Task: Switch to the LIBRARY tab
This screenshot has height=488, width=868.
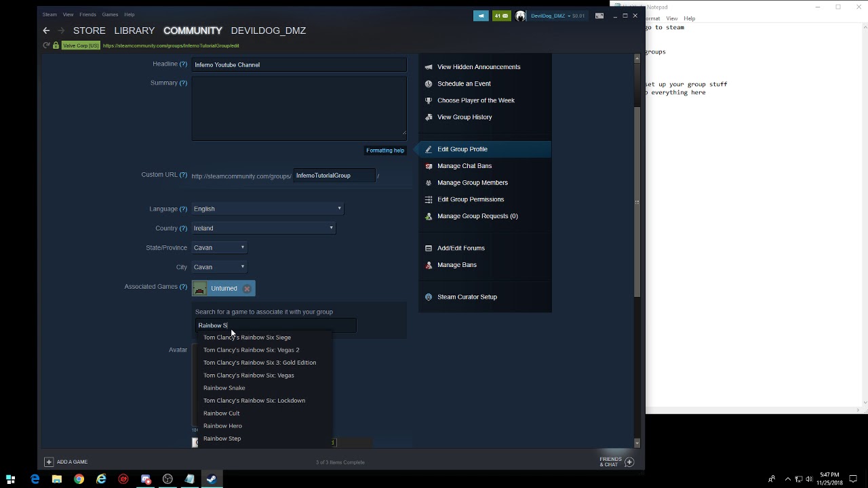Action: (134, 30)
